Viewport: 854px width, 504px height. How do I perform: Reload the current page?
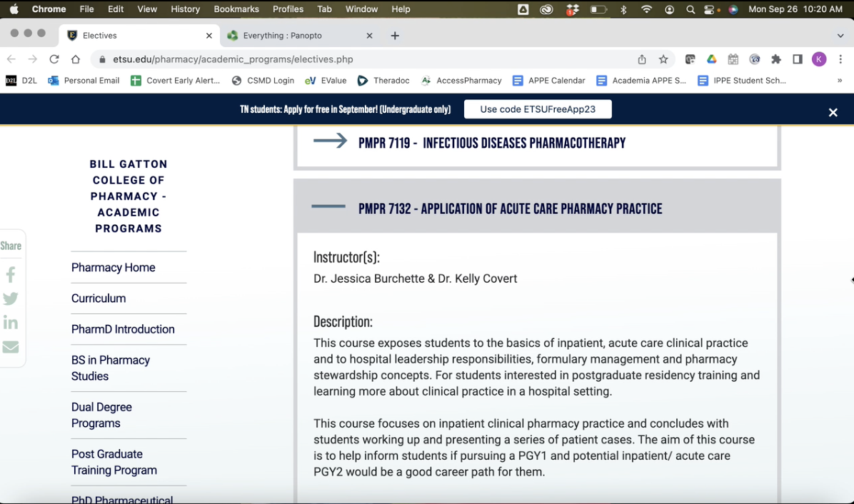(54, 59)
